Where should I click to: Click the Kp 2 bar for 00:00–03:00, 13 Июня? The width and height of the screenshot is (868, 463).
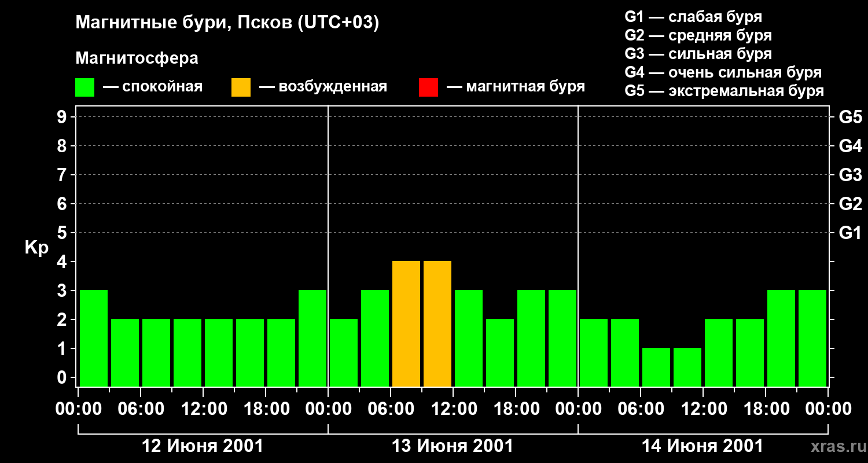click(344, 352)
